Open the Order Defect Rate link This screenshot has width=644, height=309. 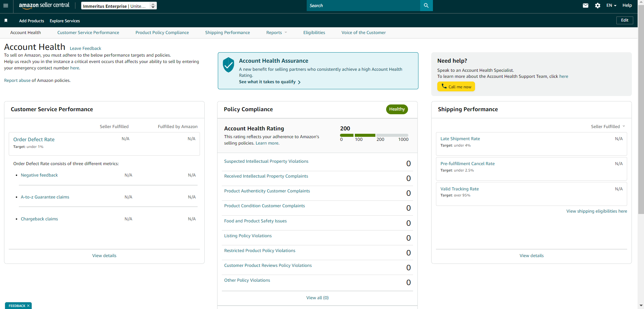(x=34, y=140)
